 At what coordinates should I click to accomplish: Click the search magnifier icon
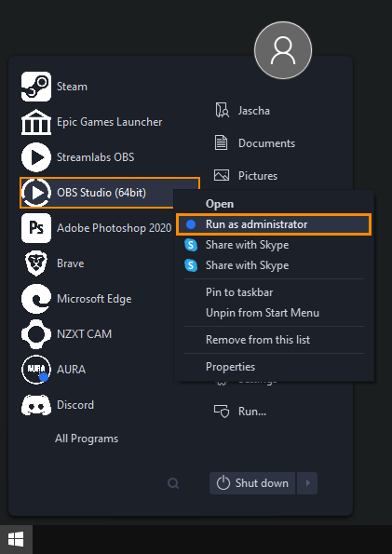(x=173, y=483)
